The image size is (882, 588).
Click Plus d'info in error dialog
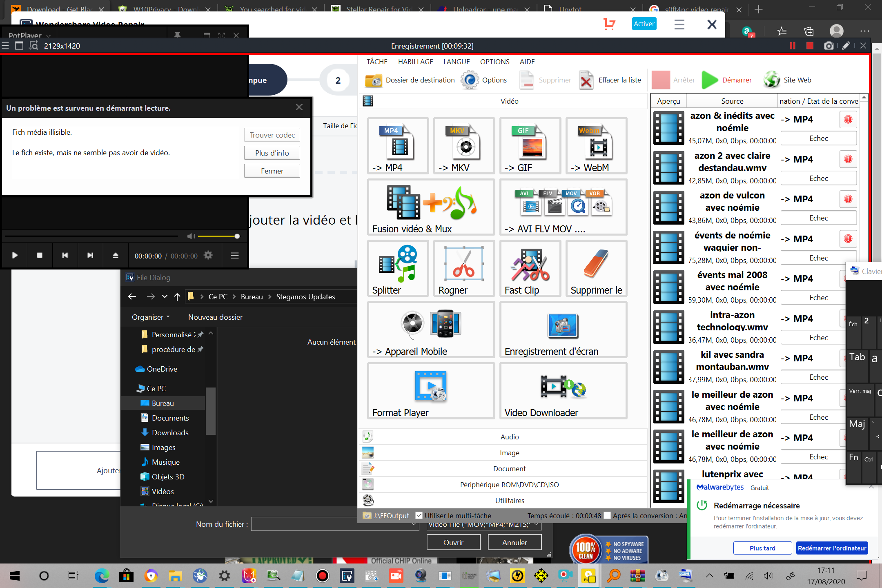(x=272, y=153)
